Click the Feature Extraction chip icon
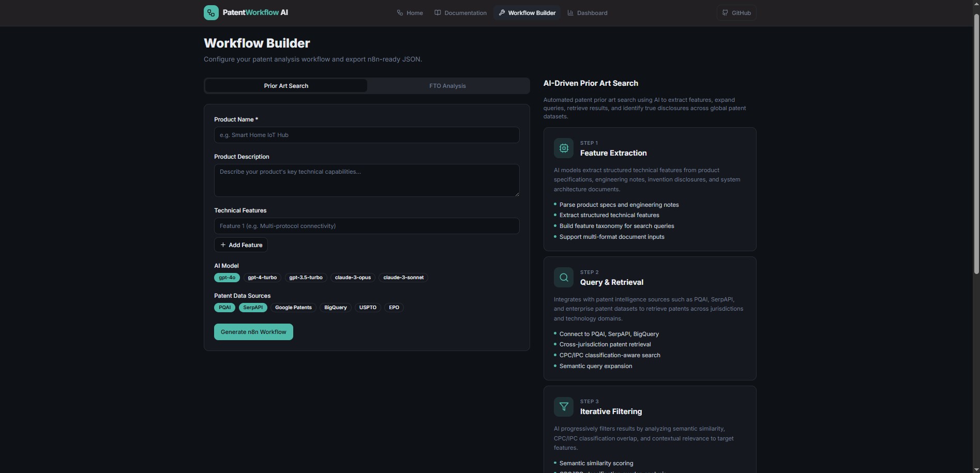The image size is (980, 473). [564, 148]
